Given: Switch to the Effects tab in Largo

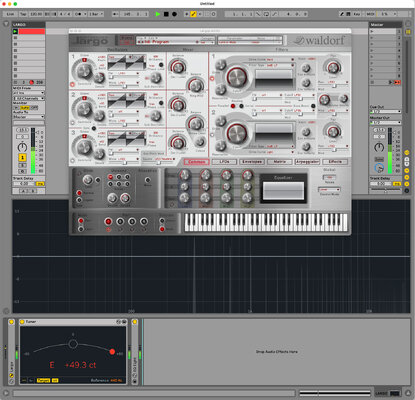Looking at the screenshot, I should pos(335,162).
